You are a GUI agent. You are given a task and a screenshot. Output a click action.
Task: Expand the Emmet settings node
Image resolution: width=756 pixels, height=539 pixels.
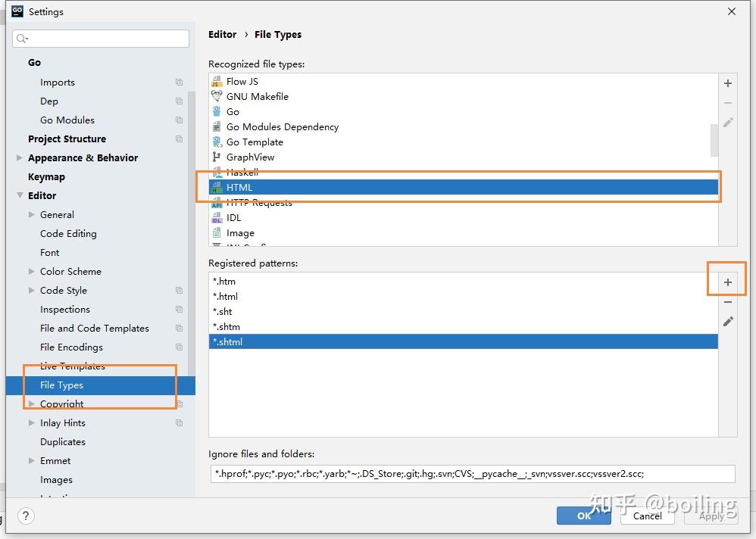[x=31, y=460]
